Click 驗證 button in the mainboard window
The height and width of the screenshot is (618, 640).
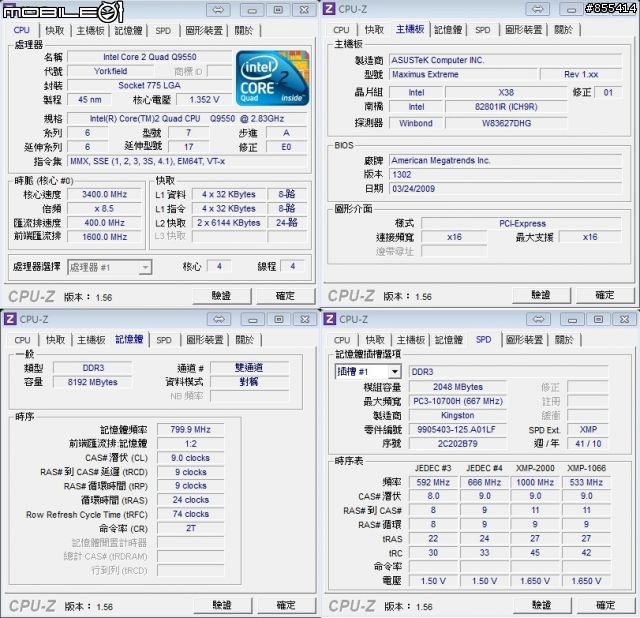(x=541, y=295)
